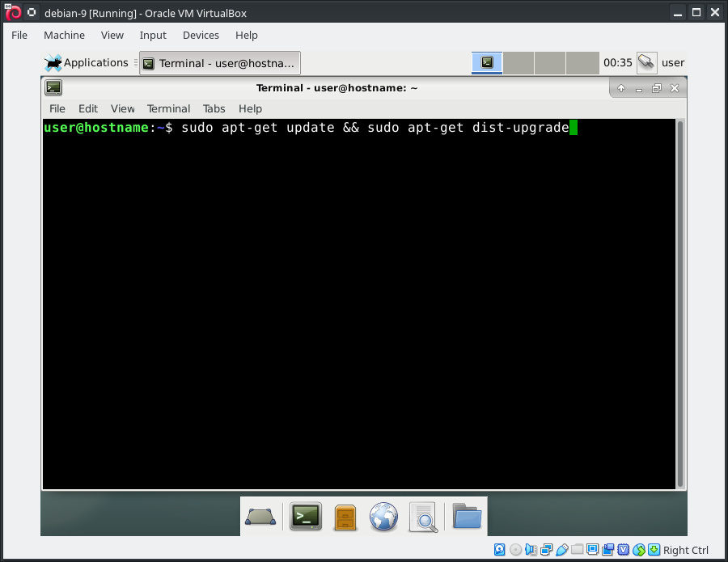
Task: Click the user name button in panel
Action: click(673, 62)
